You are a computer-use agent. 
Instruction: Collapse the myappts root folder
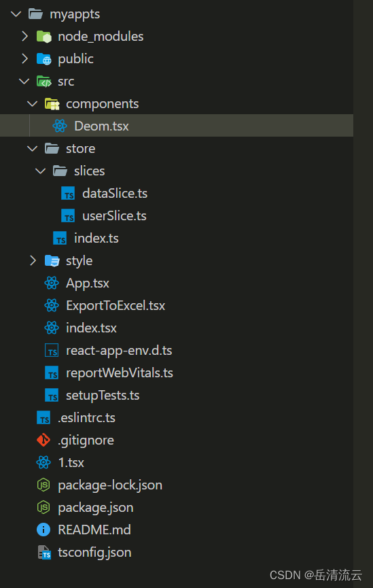tap(16, 14)
